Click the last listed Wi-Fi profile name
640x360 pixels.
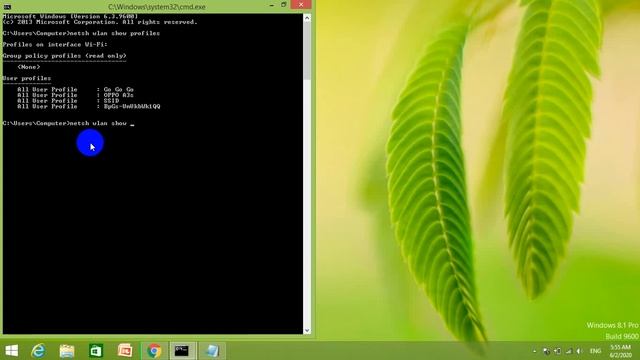[132, 107]
